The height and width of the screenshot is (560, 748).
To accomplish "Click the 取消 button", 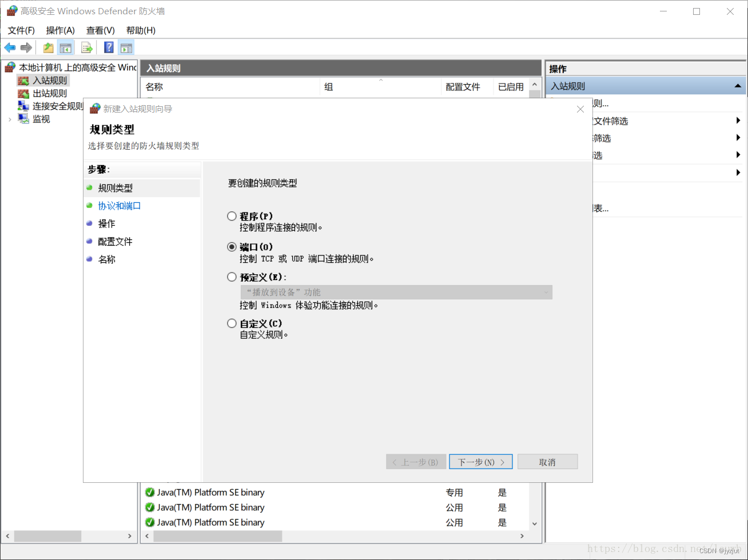I will click(547, 462).
